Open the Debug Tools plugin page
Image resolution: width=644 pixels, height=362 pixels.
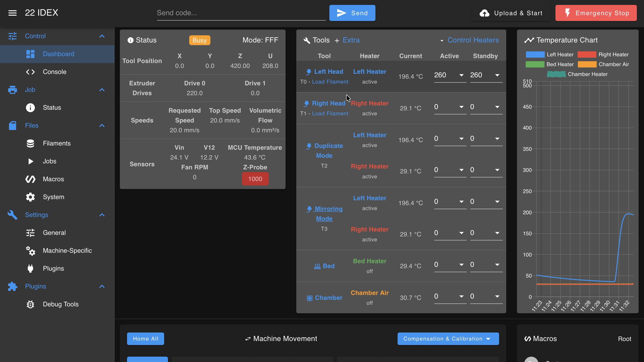[x=57, y=304]
